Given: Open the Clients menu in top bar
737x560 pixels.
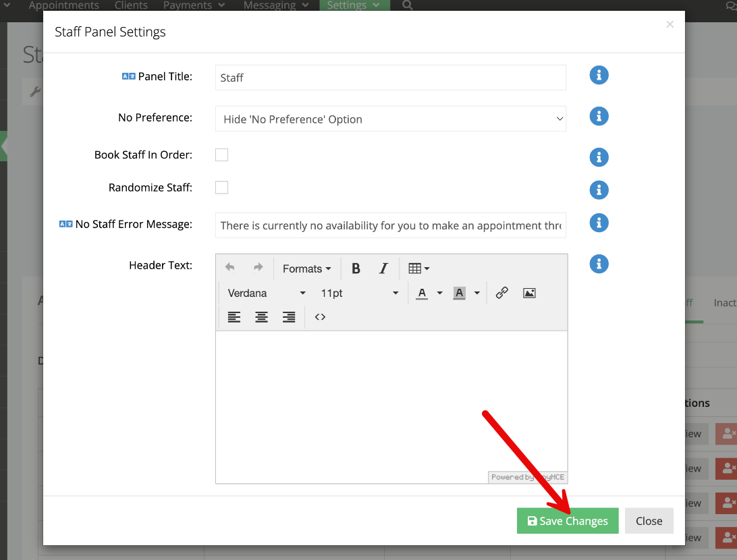Looking at the screenshot, I should [131, 5].
